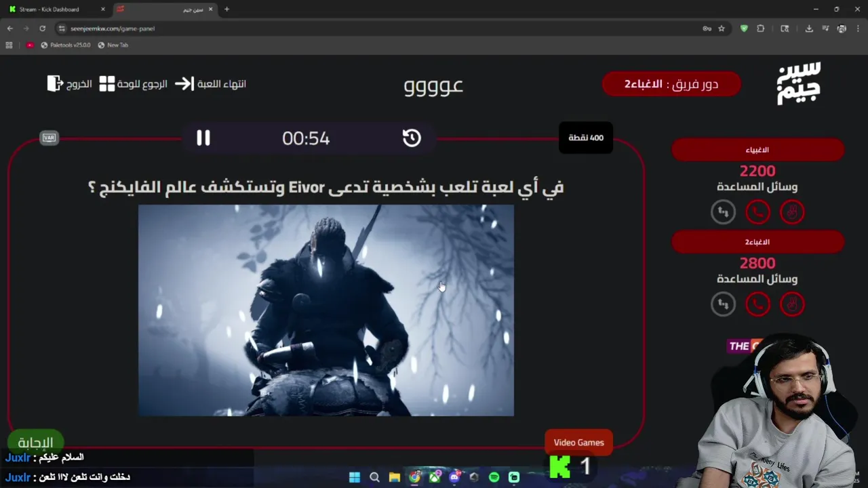Click team الاغبياء2 score 2800
The width and height of the screenshot is (868, 488).
point(757,263)
